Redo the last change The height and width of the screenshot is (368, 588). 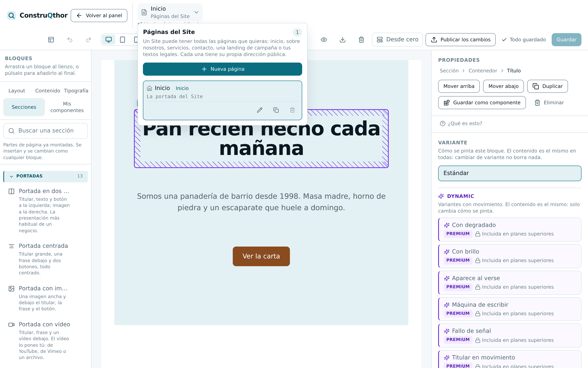(x=88, y=40)
